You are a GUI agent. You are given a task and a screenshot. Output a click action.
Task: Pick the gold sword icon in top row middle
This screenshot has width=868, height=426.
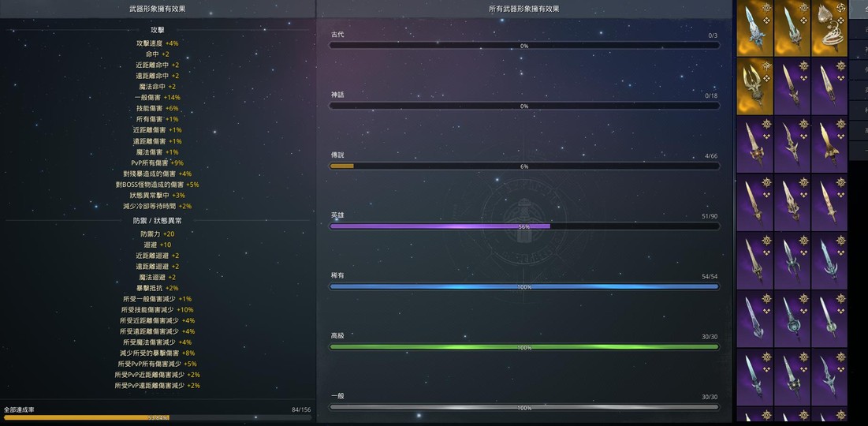point(792,28)
